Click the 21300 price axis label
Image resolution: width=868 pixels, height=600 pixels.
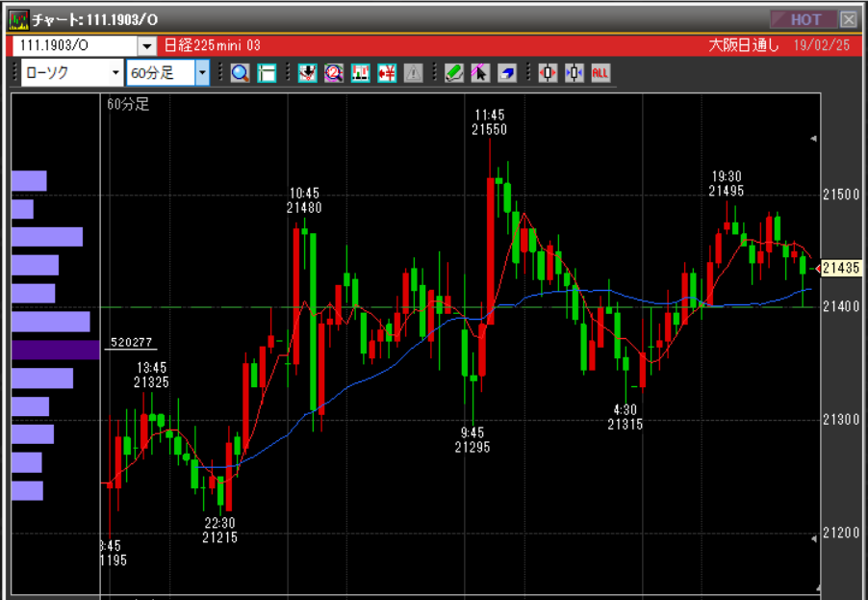(841, 419)
